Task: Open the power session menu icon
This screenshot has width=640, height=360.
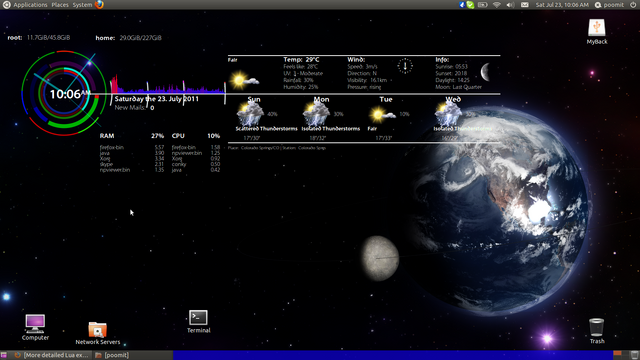Action: point(633,5)
